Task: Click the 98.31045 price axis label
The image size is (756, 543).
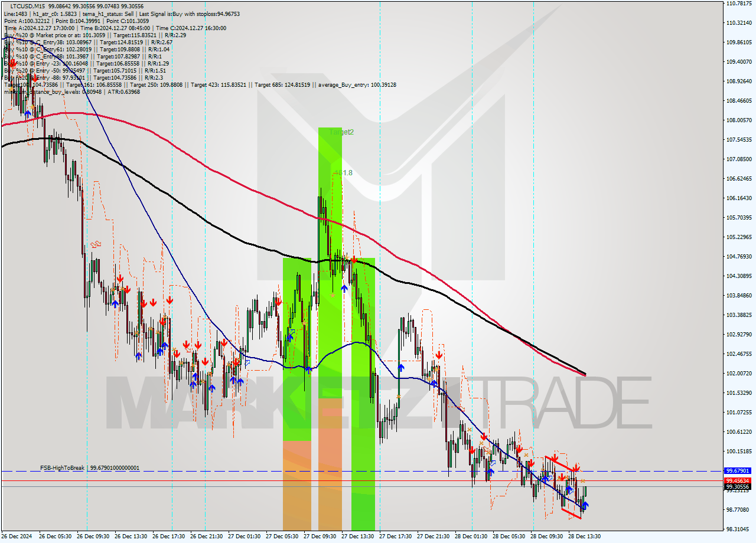Action: (x=739, y=529)
